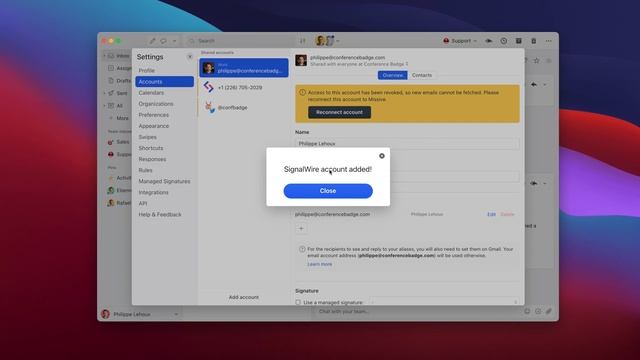Open Help & Feedback section
Viewport: 640px width, 360px height.
[x=160, y=214]
